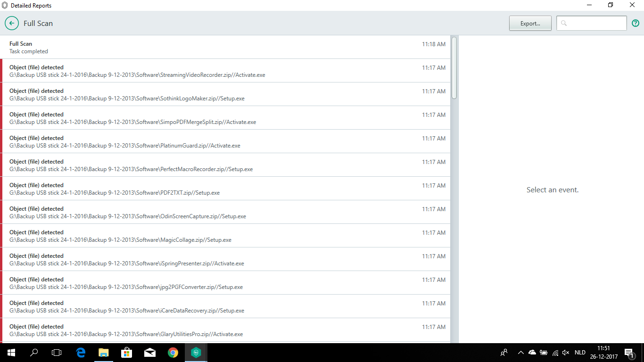Screen dimensions: 644x362
Task: Select PDF2TXT.zip detection event
Action: point(225,189)
